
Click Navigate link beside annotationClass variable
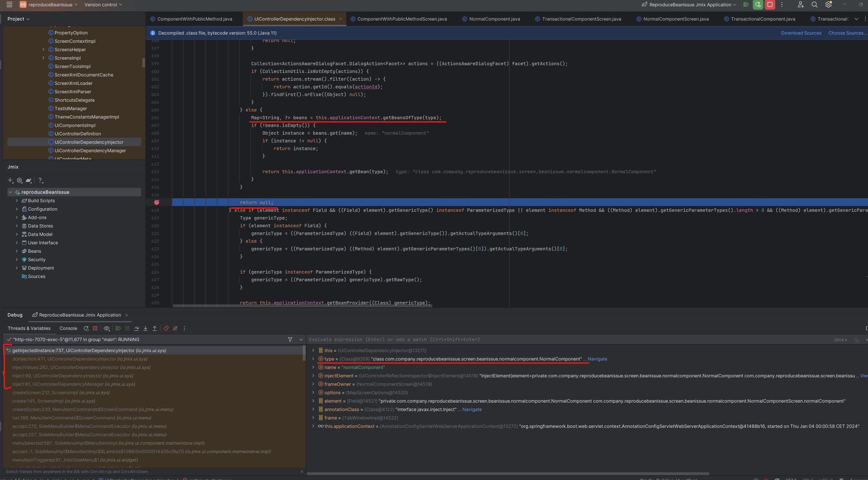tap(472, 409)
